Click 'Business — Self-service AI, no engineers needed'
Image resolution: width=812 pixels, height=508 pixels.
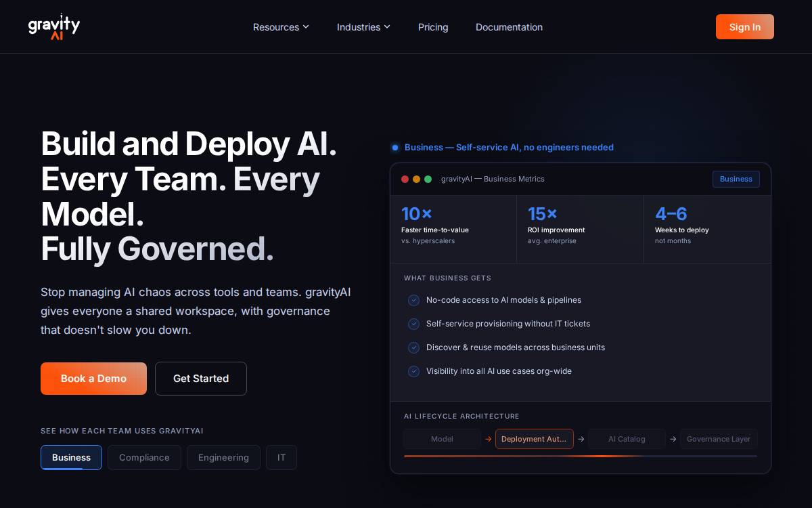click(x=509, y=148)
